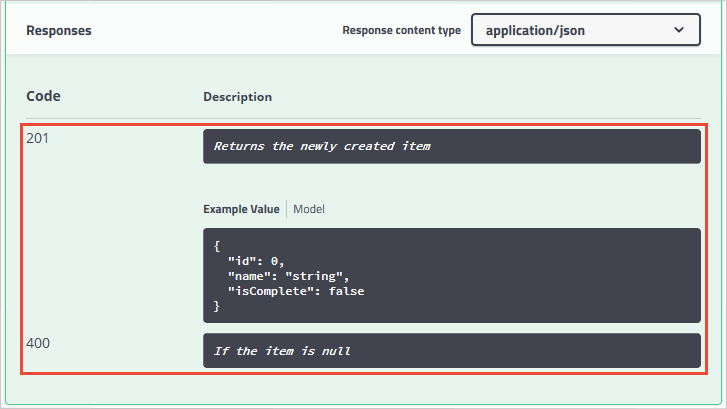Click the 'application/json' text in the selector
The height and width of the screenshot is (409, 727).
coord(535,31)
